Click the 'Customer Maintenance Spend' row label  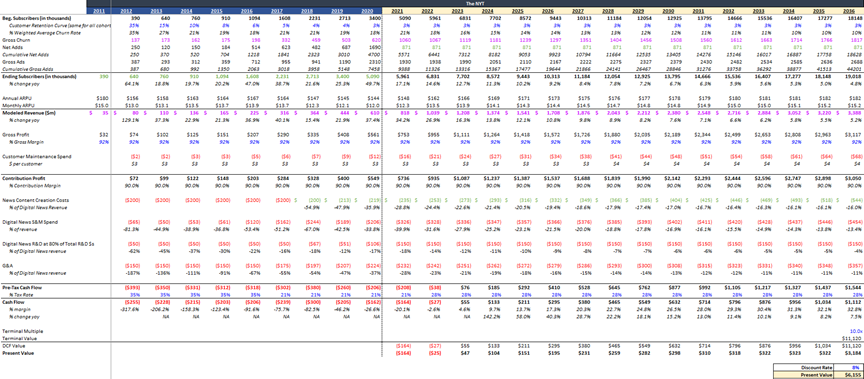[x=28, y=157]
